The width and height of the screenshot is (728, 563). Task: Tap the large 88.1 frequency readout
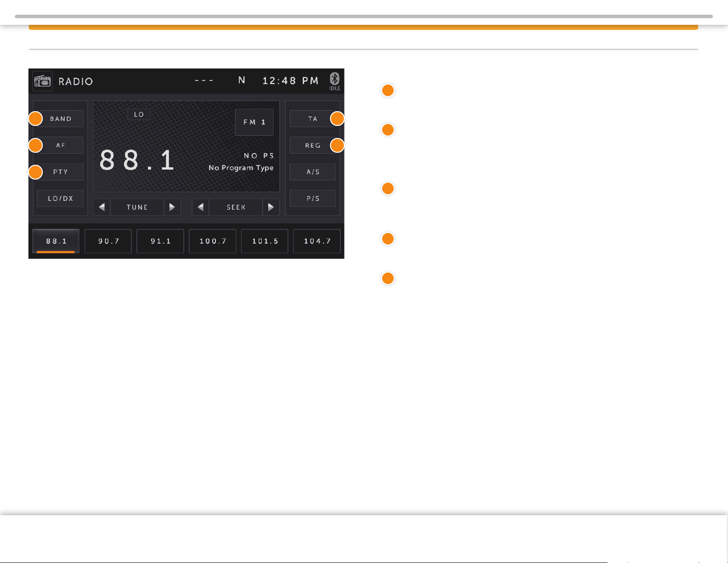pos(137,160)
